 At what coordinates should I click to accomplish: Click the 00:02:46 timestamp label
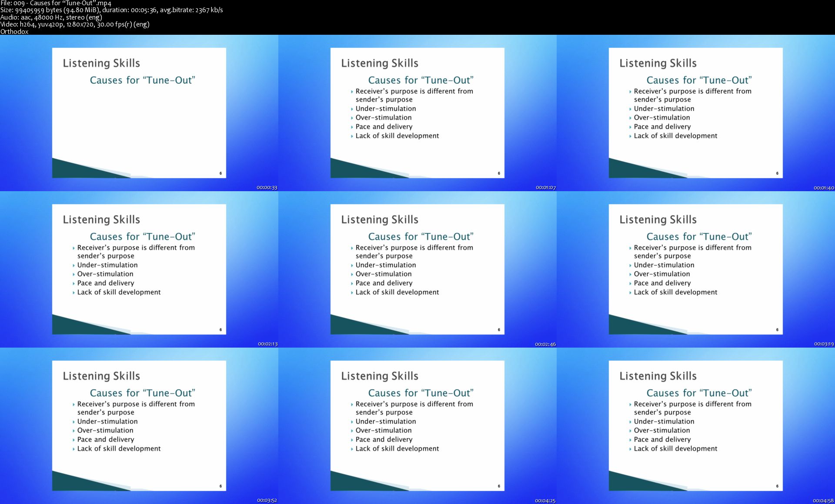coord(545,344)
